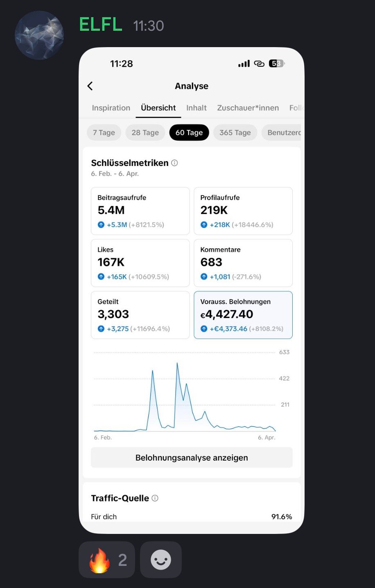The width and height of the screenshot is (375, 588).
Task: Switch to the Zuschauer*innen tab
Action: click(x=248, y=108)
